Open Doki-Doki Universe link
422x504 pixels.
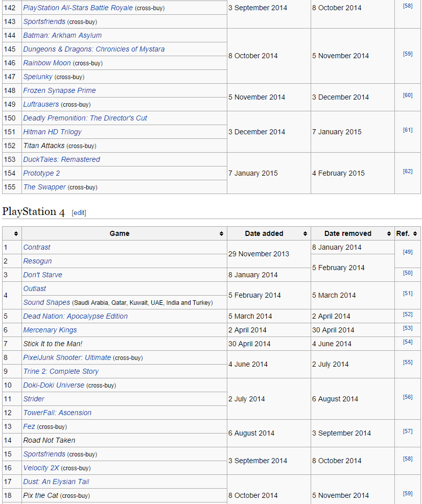pos(54,385)
